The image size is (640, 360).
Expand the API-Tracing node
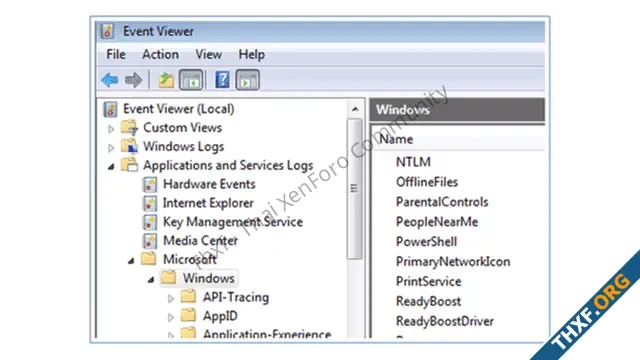(x=171, y=299)
